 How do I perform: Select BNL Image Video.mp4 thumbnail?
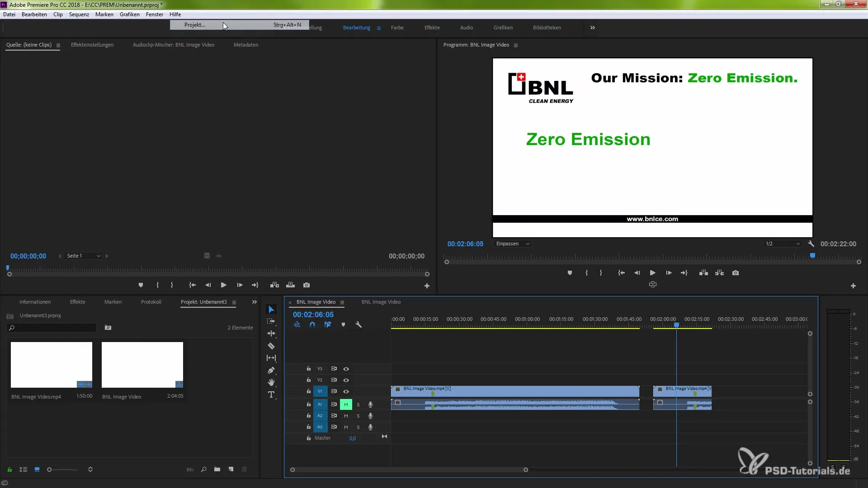coord(52,365)
